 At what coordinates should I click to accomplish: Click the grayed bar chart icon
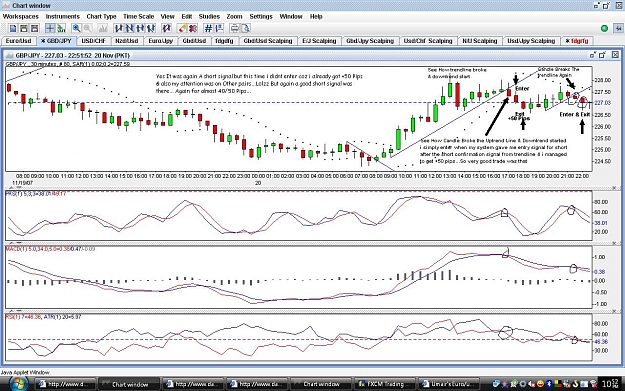[x=102, y=28]
